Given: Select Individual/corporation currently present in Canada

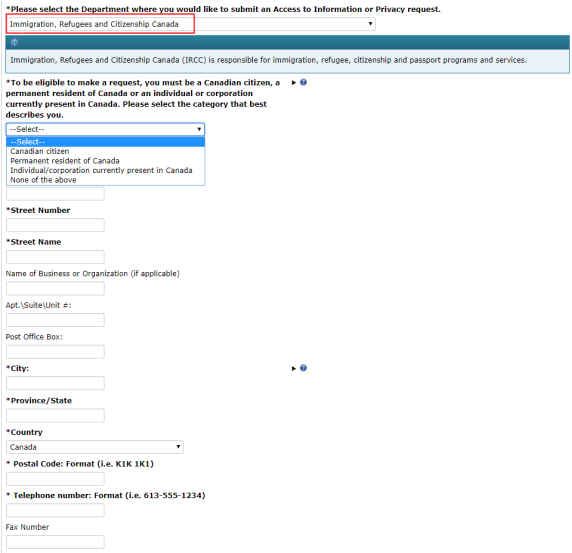Looking at the screenshot, I should pos(105,170).
